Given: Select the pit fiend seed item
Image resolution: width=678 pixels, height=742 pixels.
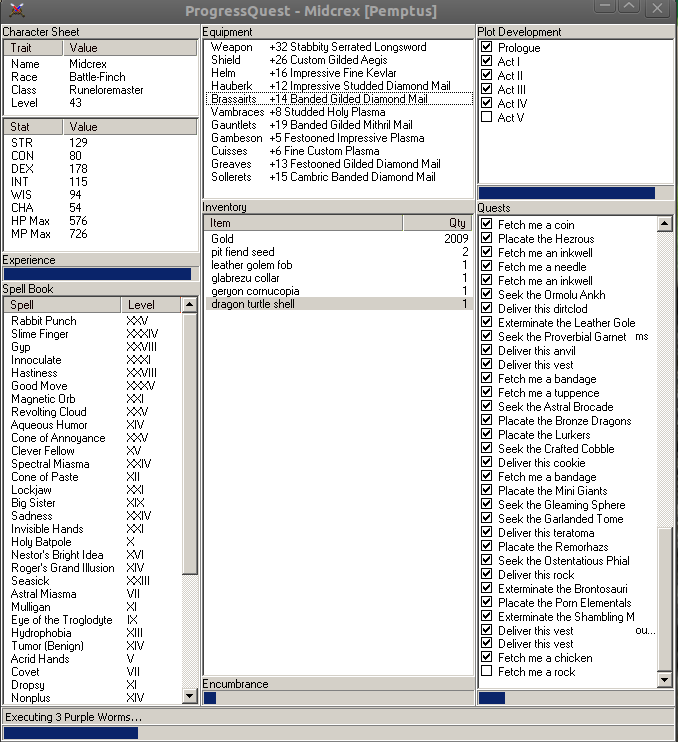Looking at the screenshot, I should click(338, 252).
